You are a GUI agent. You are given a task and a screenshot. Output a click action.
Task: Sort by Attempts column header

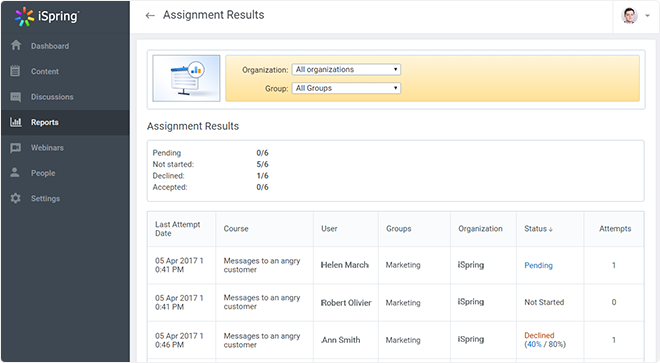tap(615, 229)
